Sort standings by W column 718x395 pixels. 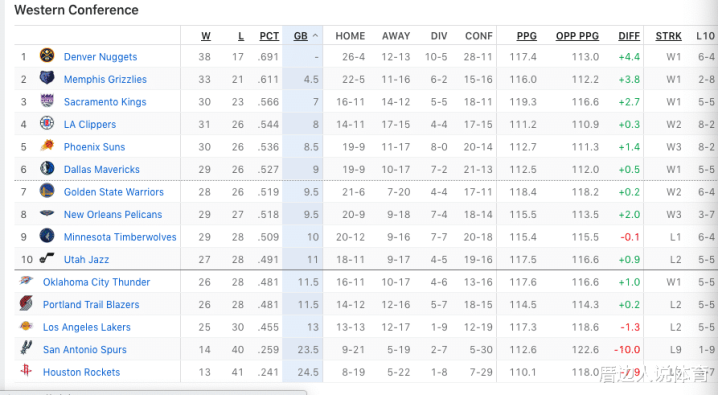pyautogui.click(x=206, y=36)
